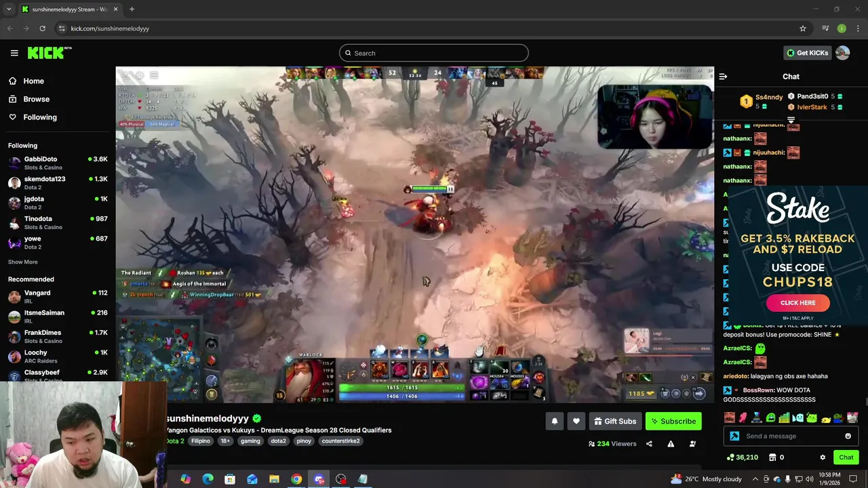Open ItsmeSaiman recommended channel
Image resolution: width=868 pixels, height=488 pixels.
58,317
